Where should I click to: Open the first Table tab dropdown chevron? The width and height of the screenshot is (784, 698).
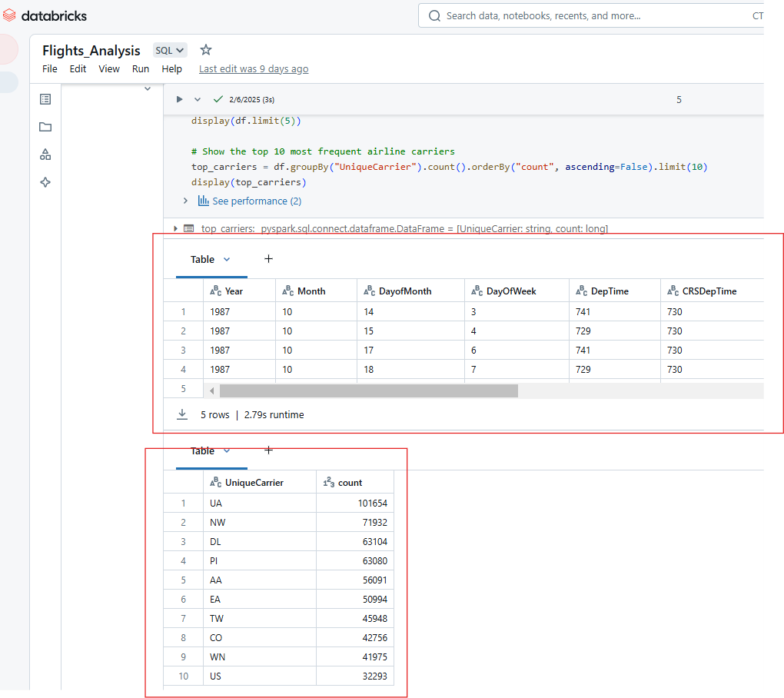(227, 260)
